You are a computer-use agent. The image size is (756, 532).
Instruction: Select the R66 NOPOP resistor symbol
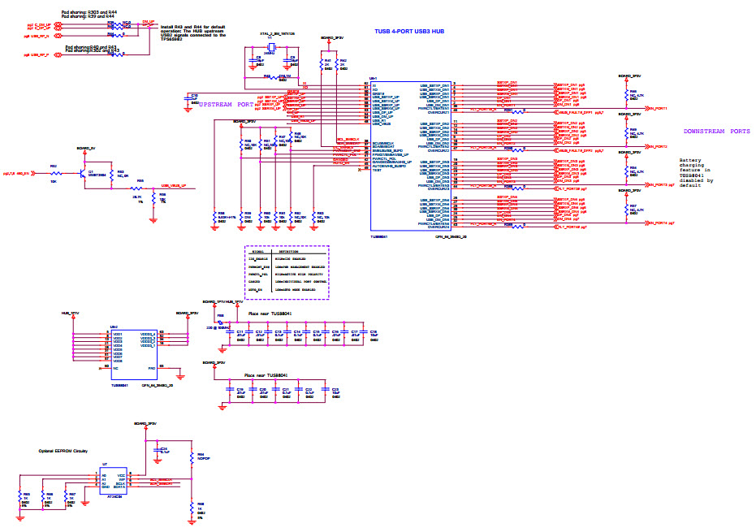[192, 457]
